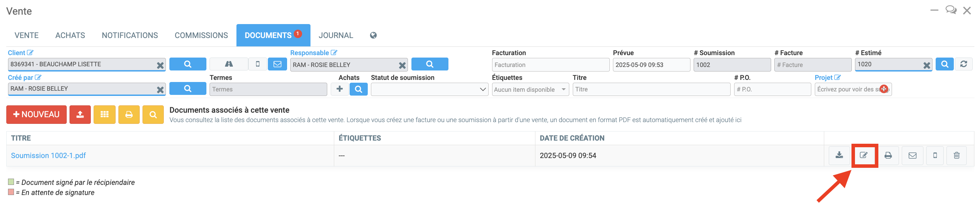Click the red Nouveau button
Viewport: 980px width, 217px height.
(36, 114)
